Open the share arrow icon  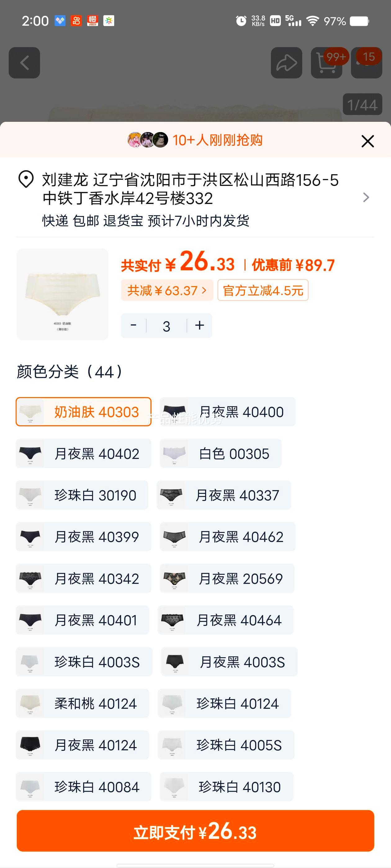pyautogui.click(x=286, y=63)
